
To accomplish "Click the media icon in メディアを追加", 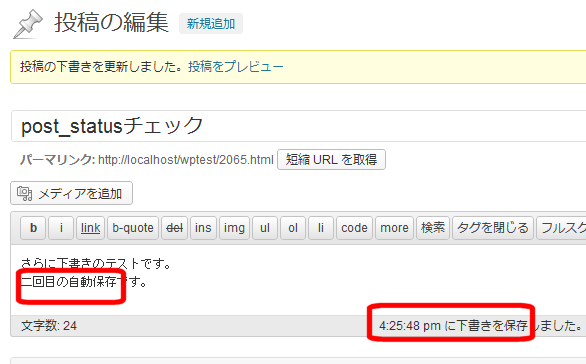I will coord(25,194).
